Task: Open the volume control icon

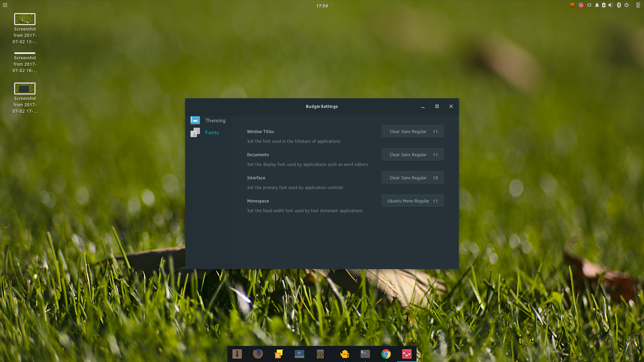Action: pos(611,5)
